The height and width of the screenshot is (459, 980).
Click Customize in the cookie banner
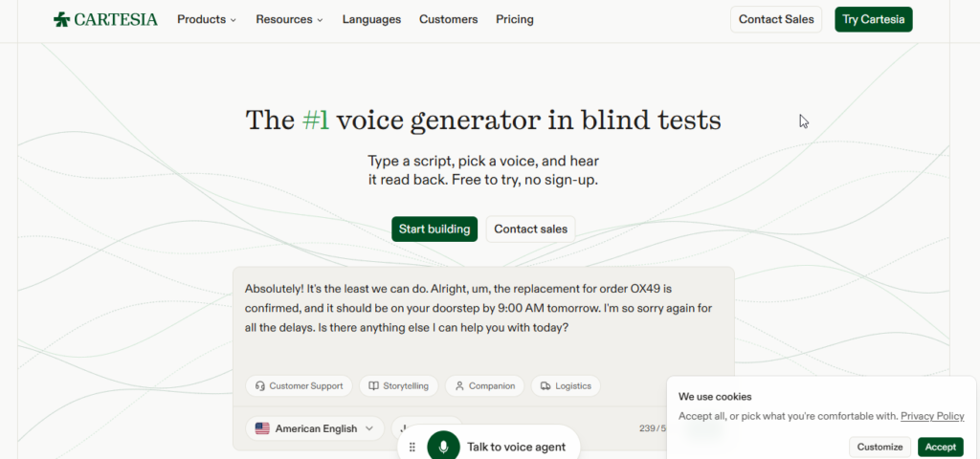880,447
